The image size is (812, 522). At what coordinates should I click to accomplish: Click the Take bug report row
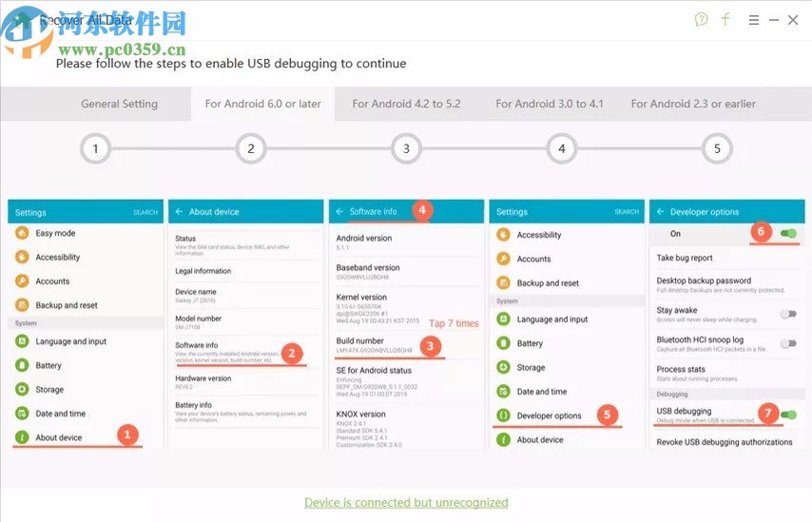pos(727,258)
